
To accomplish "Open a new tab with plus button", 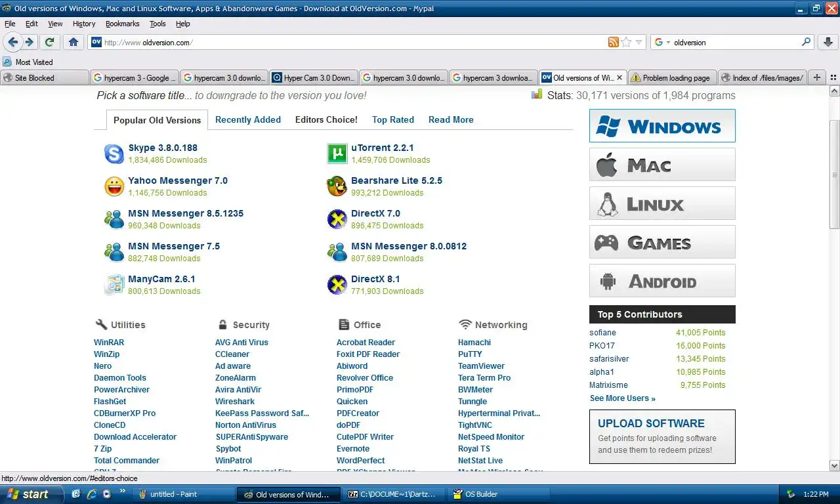I will (817, 77).
